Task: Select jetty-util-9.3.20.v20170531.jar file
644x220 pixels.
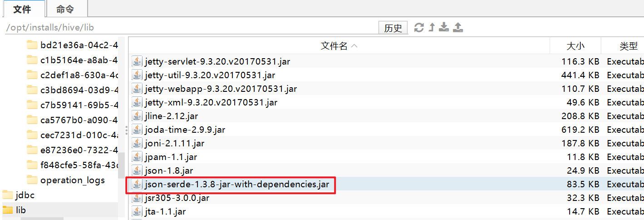Action: 210,75
